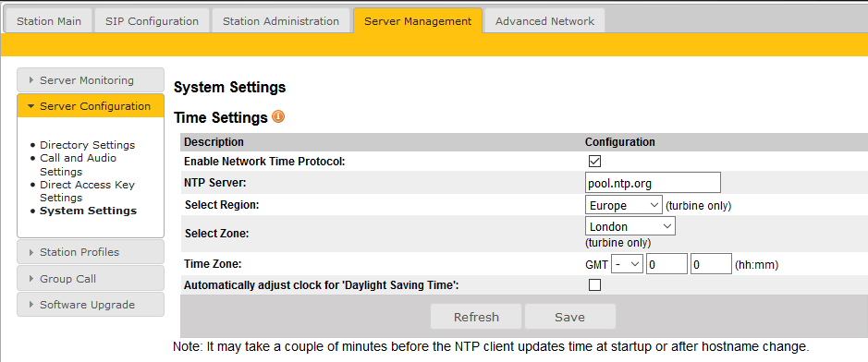
Task: Click the Configuration column header
Action: click(620, 142)
